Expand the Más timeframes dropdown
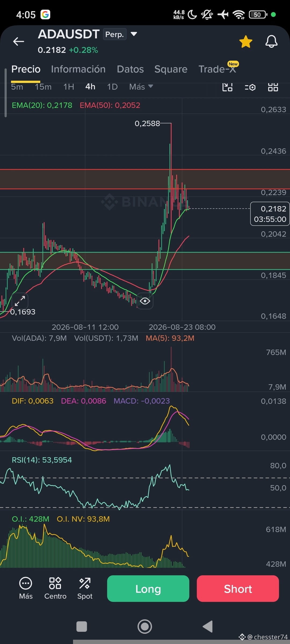Screen dimensions: 290x644 [141, 87]
